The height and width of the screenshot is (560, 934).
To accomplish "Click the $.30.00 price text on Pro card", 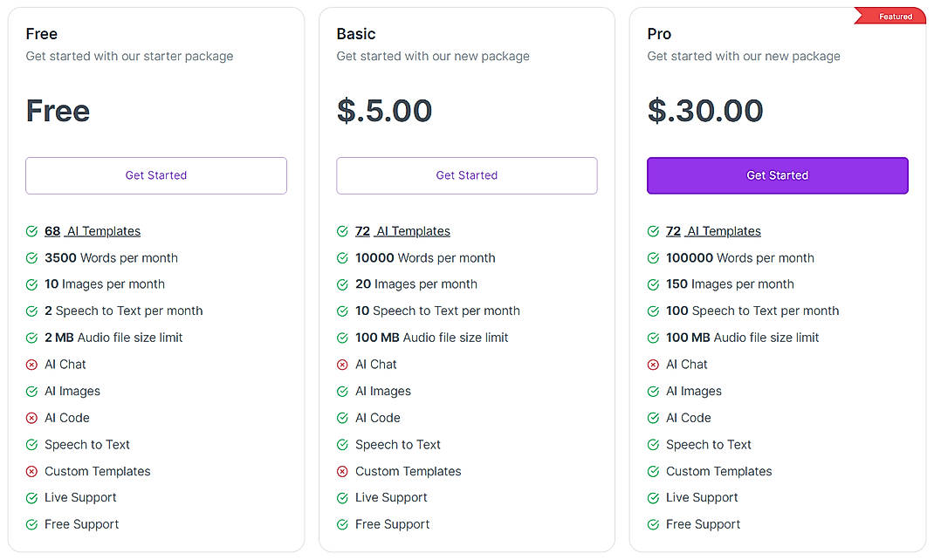I will (704, 111).
